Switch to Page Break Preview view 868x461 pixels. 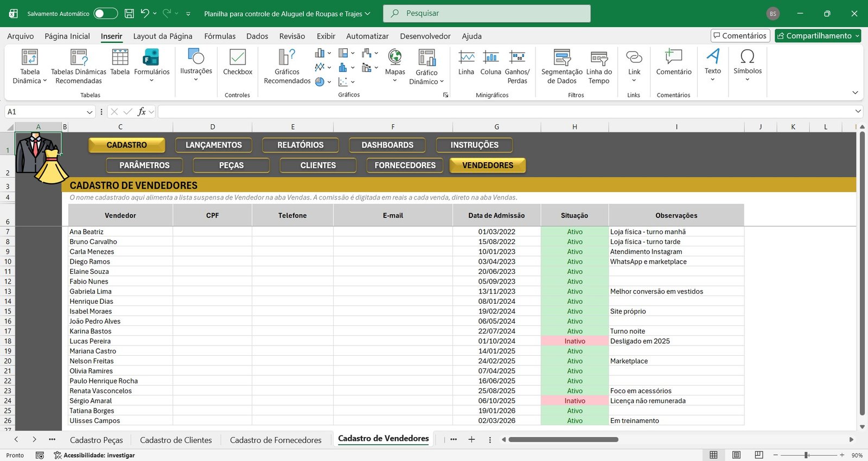759,455
